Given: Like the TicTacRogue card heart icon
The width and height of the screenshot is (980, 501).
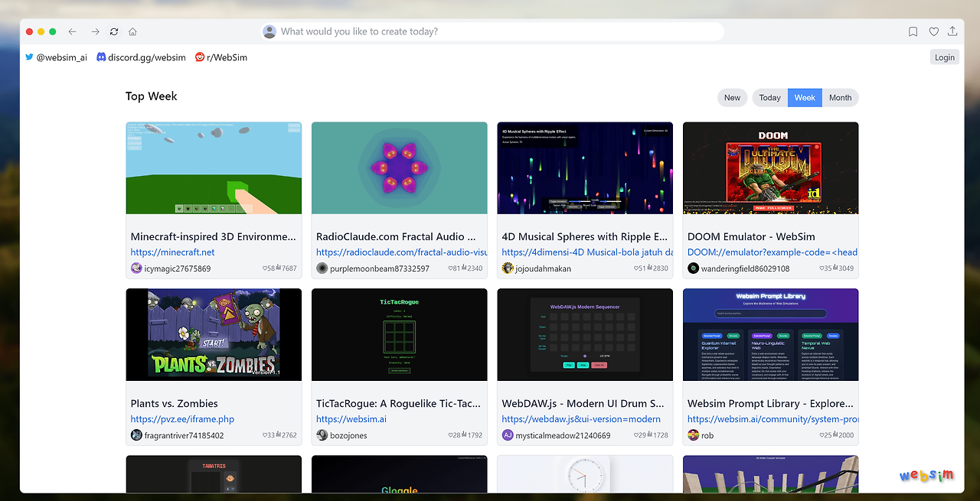Looking at the screenshot, I should click(x=451, y=435).
